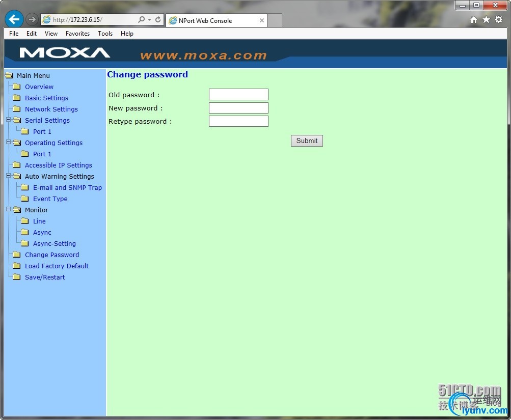The image size is (511, 420).
Task: Open the Overview link
Action: click(x=39, y=87)
